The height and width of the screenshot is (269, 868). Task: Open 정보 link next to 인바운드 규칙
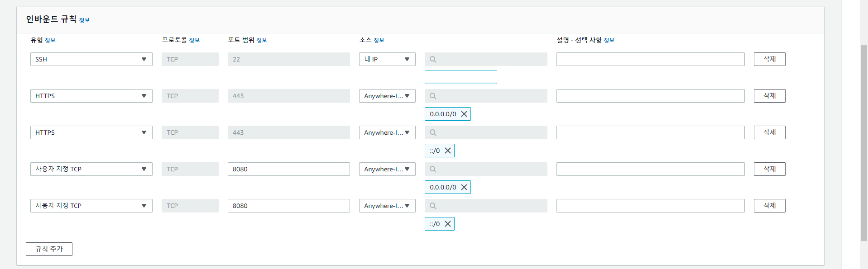(84, 20)
